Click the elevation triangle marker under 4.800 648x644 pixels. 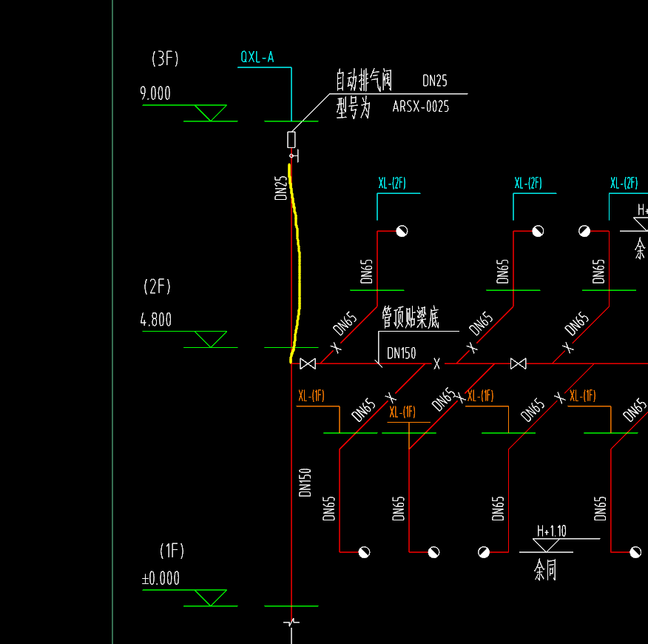(x=210, y=339)
